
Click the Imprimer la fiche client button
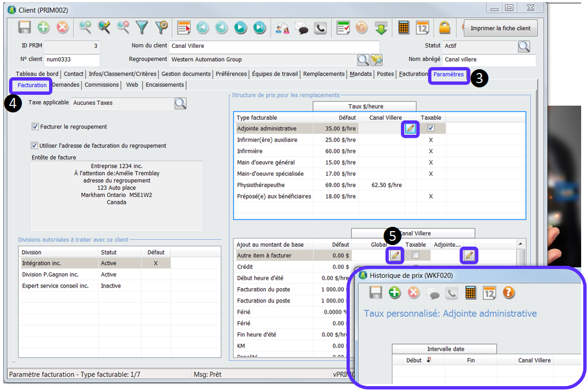click(501, 28)
